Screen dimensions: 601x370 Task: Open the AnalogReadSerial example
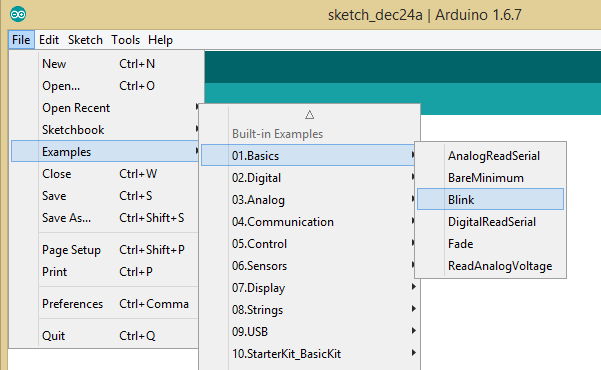pos(490,156)
